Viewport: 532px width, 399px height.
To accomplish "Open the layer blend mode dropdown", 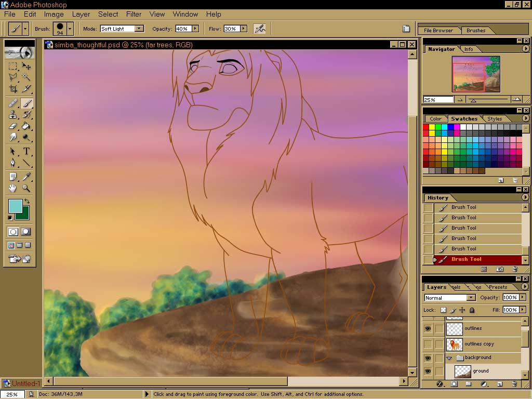I will coord(471,298).
